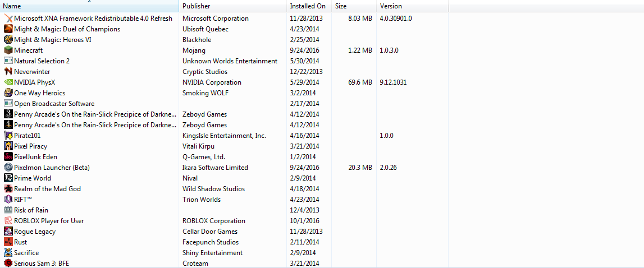Click the Rogue Legacy icon
644x268 pixels.
point(8,232)
